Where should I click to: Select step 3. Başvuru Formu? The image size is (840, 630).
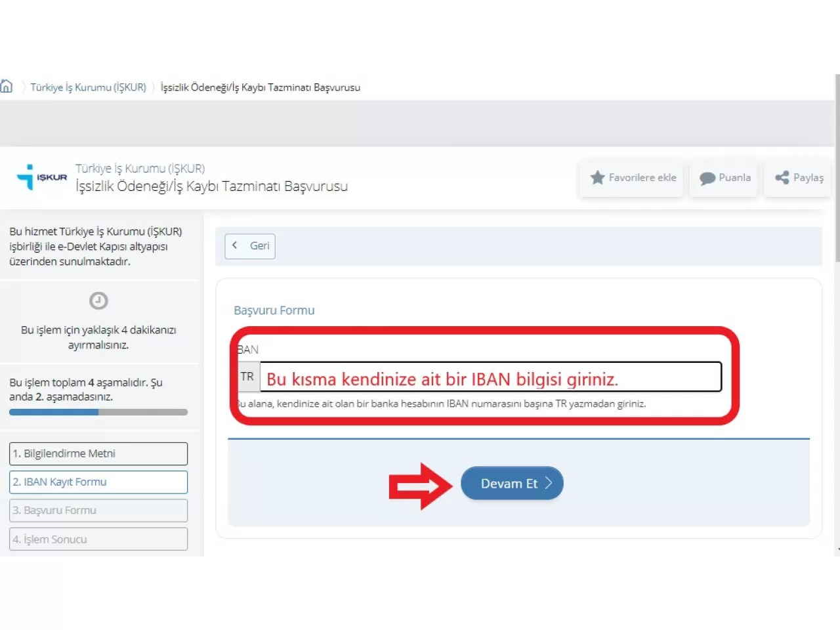pyautogui.click(x=98, y=511)
